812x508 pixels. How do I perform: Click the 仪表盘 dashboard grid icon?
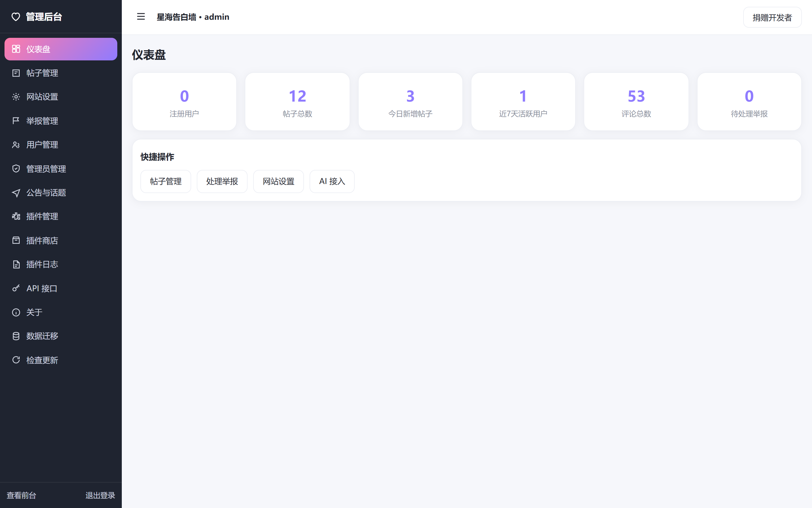(x=16, y=49)
